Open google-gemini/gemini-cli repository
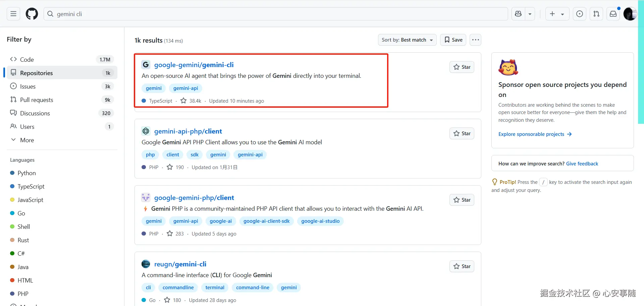The width and height of the screenshot is (644, 306). 194,65
